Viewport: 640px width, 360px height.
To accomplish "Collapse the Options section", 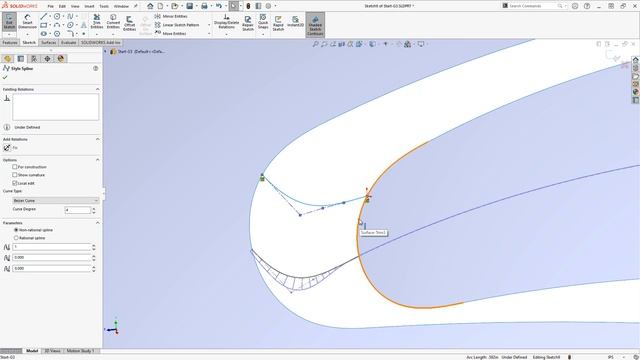I will [x=98, y=160].
